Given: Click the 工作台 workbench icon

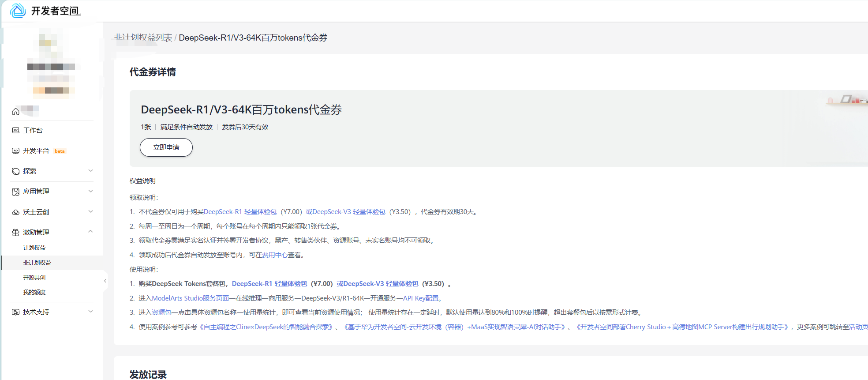Looking at the screenshot, I should pyautogui.click(x=15, y=131).
